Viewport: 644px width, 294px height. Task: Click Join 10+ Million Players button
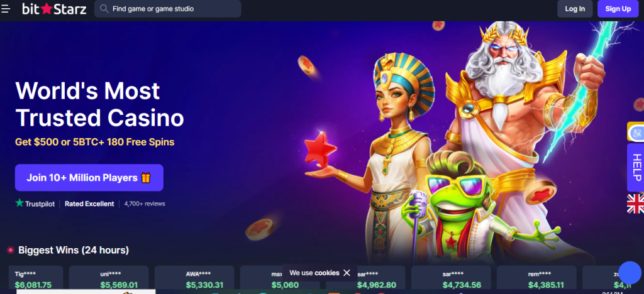coord(89,178)
